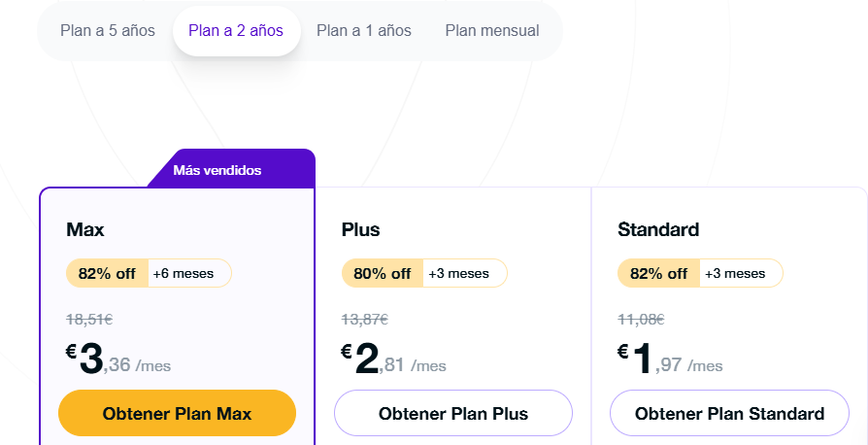868x445 pixels.
Task: Click Obtener Plan Standard button
Action: click(x=729, y=413)
